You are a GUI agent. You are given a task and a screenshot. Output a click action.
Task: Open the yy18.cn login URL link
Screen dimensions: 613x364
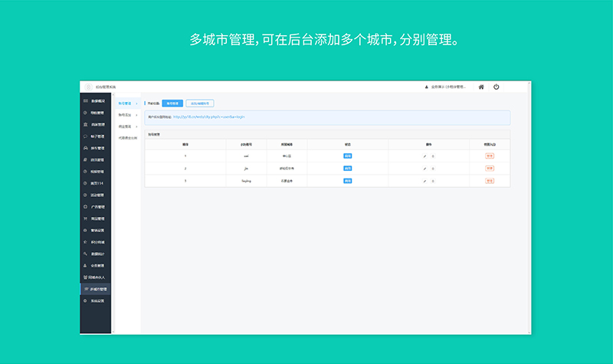pos(208,116)
